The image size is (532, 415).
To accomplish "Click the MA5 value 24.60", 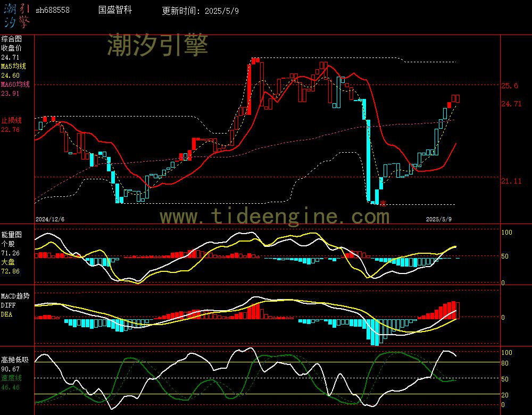I will pyautogui.click(x=10, y=76).
